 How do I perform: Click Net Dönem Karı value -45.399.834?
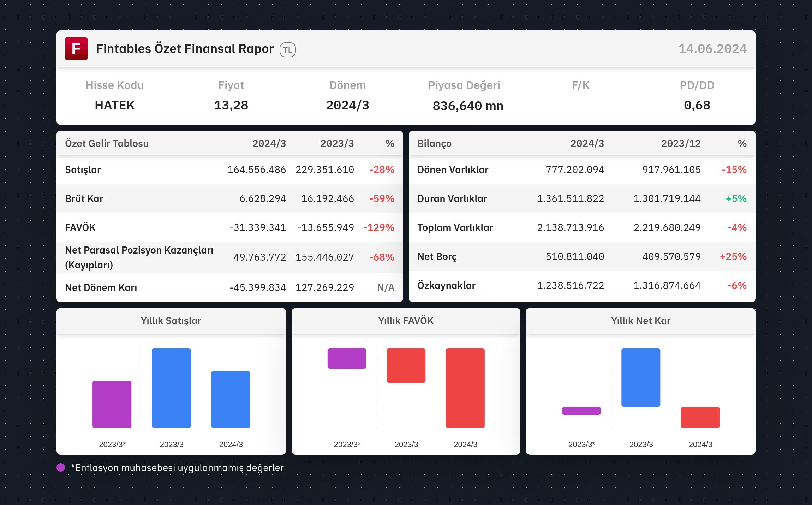point(258,287)
